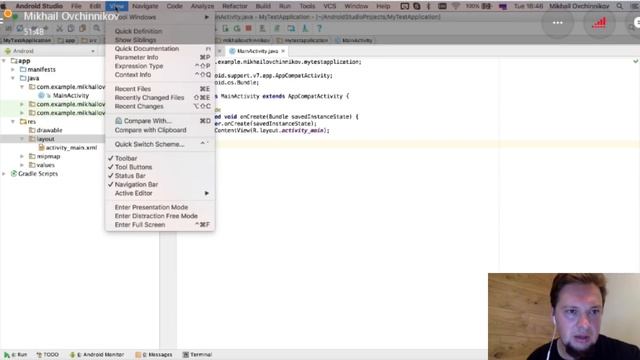Close the MainActivity.java editor tab
This screenshot has height=360, width=640.
click(x=283, y=51)
